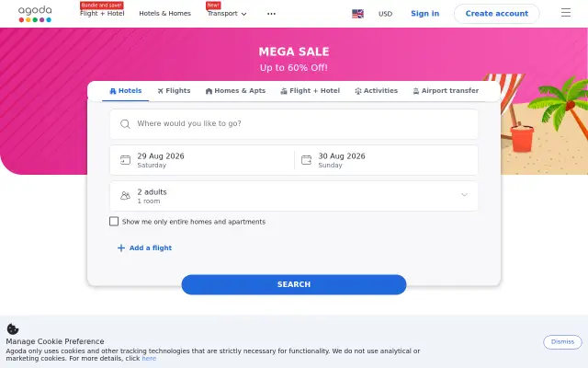Screen dimensions: 588x368
Task: Click the Agoda logo
Action: tap(35, 14)
